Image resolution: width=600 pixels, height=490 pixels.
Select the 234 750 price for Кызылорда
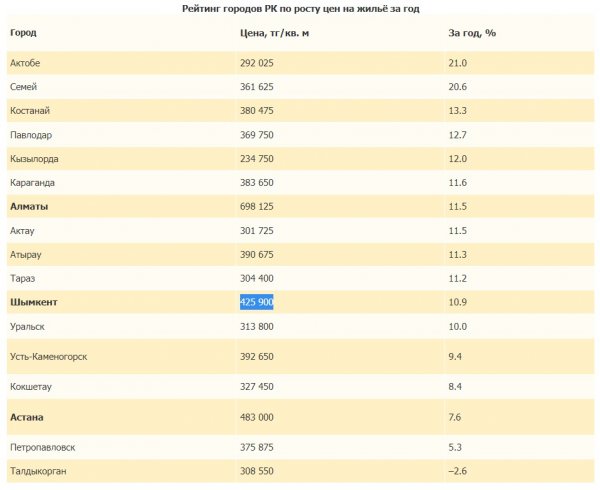257,159
